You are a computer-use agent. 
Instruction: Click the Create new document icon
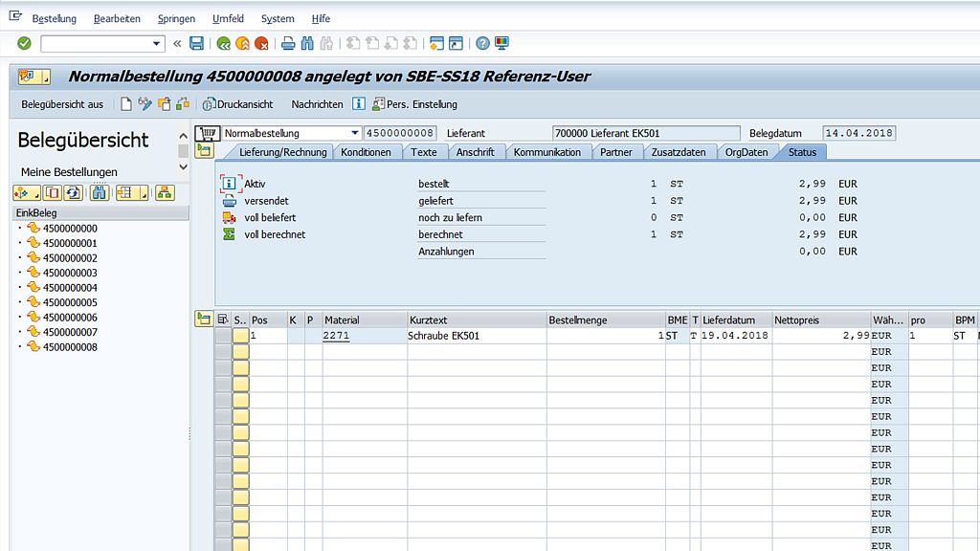[x=125, y=104]
